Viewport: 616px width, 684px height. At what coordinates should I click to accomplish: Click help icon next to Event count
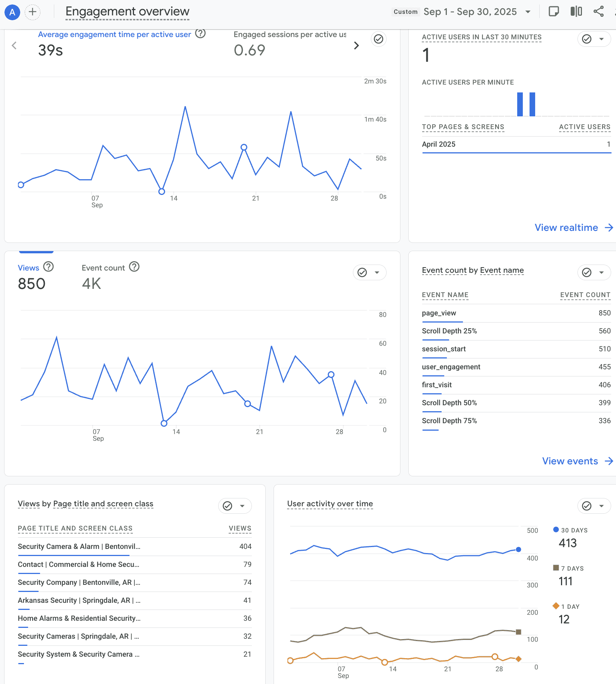(134, 267)
